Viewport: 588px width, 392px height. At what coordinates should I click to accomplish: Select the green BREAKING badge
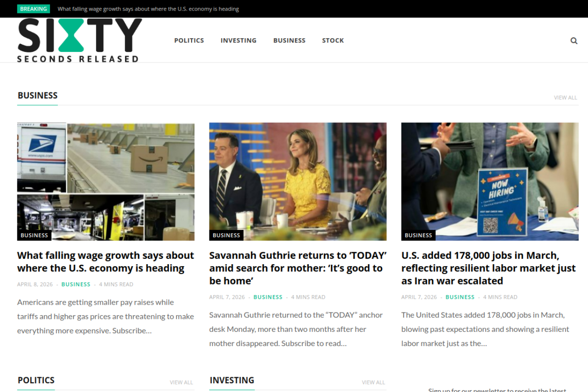(x=33, y=9)
